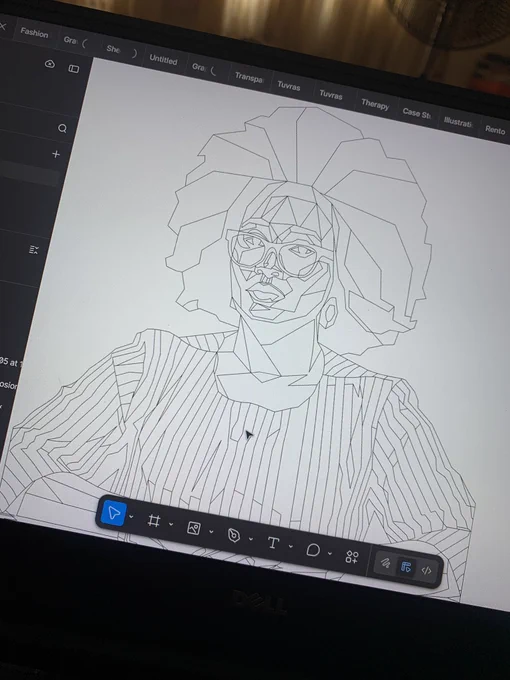The height and width of the screenshot is (680, 510).
Task: Switch to Draw mode
Action: [385, 563]
